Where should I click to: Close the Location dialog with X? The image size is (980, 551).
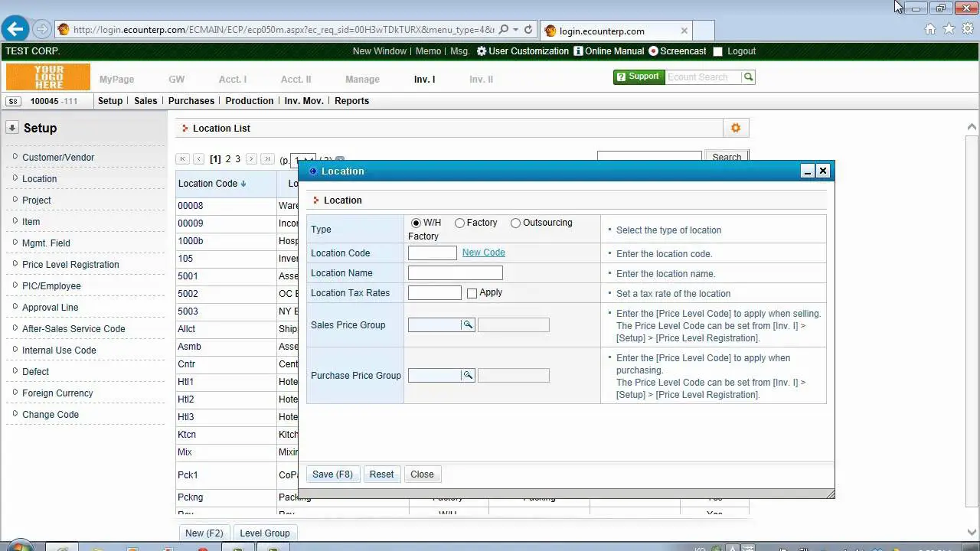click(823, 171)
